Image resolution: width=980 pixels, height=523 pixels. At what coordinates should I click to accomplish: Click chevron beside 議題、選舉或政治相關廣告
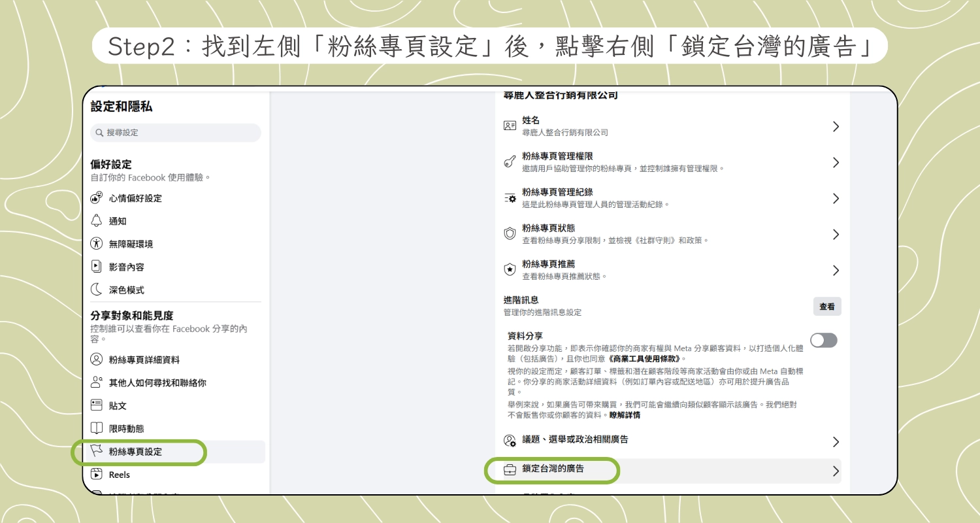tap(835, 442)
